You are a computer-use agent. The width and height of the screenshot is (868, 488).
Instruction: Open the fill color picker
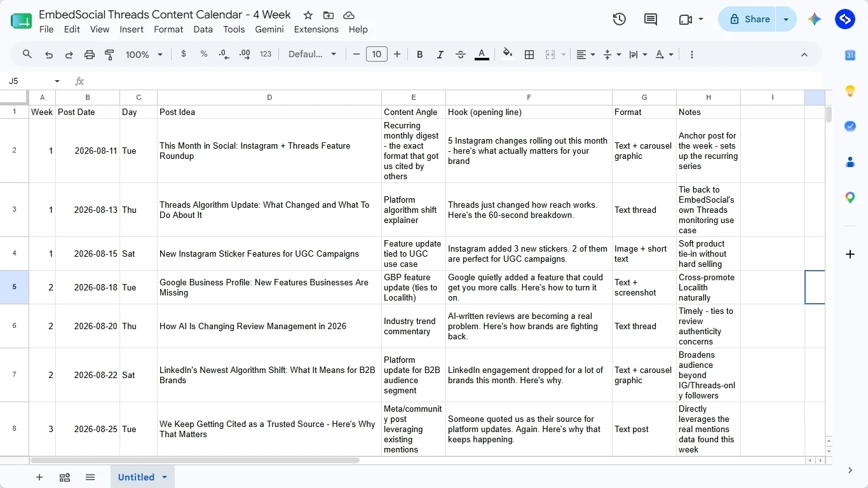507,54
